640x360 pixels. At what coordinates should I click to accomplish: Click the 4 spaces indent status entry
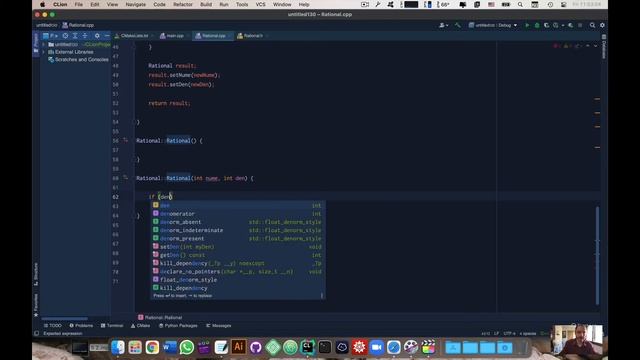[528, 333]
